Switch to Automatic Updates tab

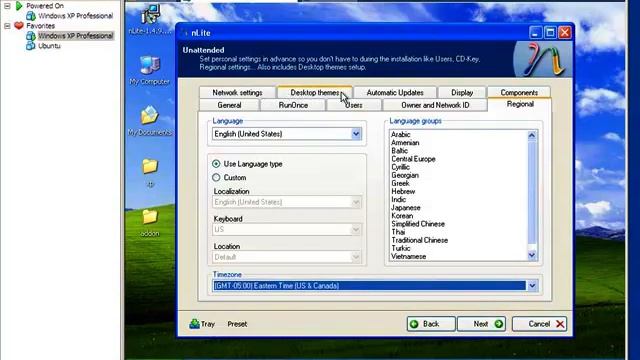click(x=395, y=93)
